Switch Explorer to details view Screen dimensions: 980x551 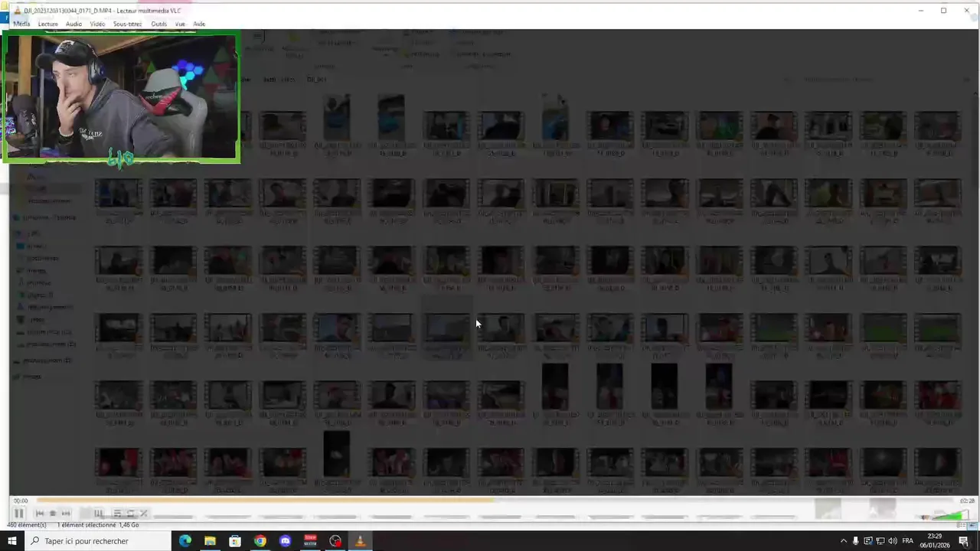point(962,525)
